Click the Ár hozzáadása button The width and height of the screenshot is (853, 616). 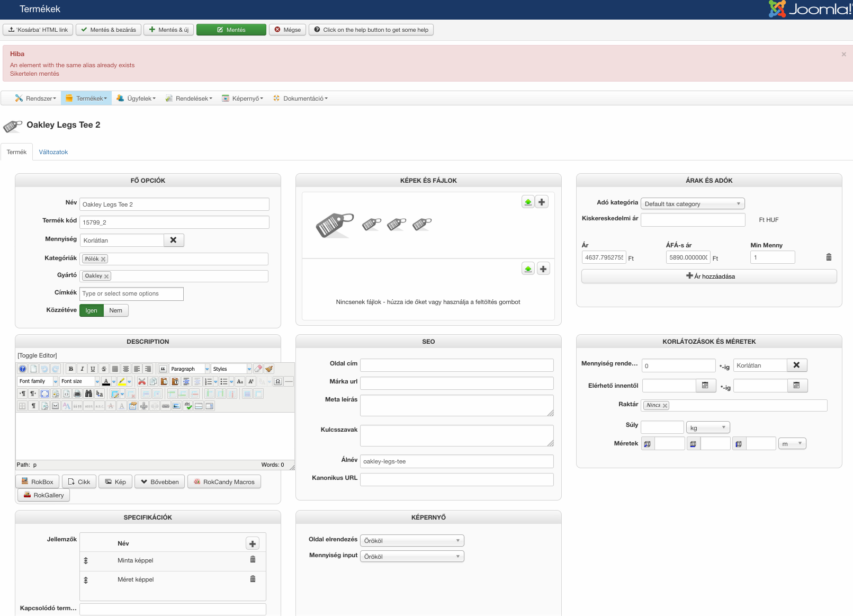[x=709, y=276]
